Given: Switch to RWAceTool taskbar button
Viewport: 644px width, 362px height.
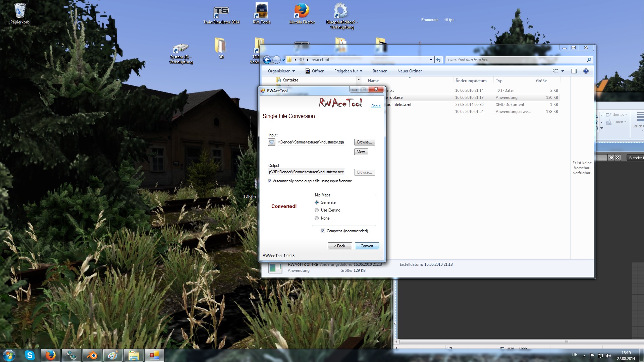Looking at the screenshot, I should (x=154, y=355).
